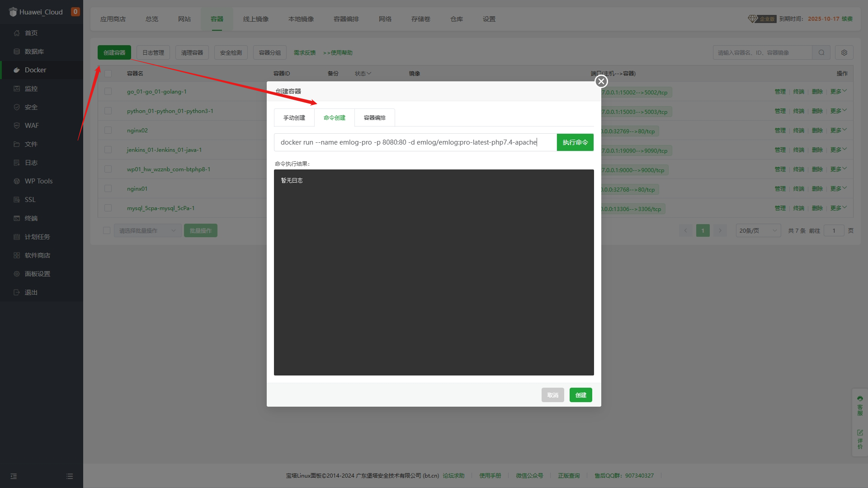The image size is (868, 488).
Task: Click the folder icon beside 文件
Action: (17, 144)
